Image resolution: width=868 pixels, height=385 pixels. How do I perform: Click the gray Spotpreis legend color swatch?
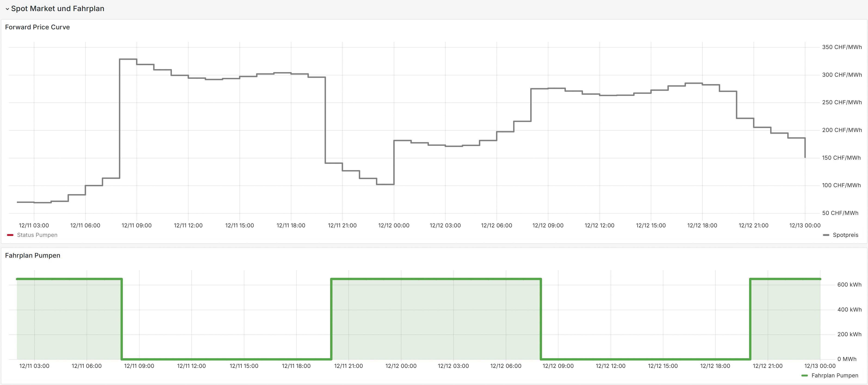[x=826, y=235]
